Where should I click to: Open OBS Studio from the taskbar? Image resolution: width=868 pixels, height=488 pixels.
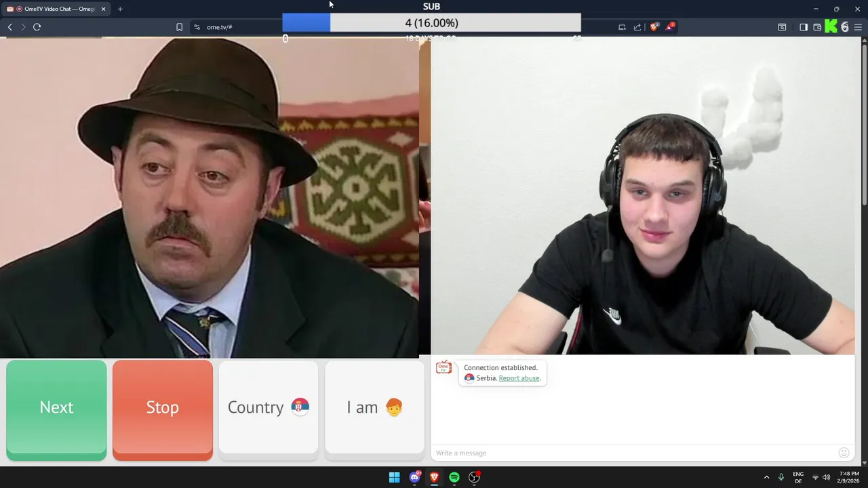[474, 477]
